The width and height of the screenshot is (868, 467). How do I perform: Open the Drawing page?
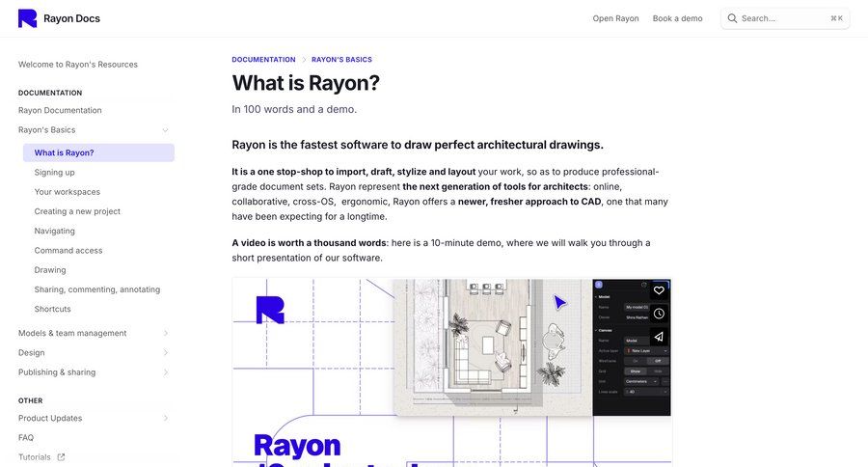tap(50, 270)
